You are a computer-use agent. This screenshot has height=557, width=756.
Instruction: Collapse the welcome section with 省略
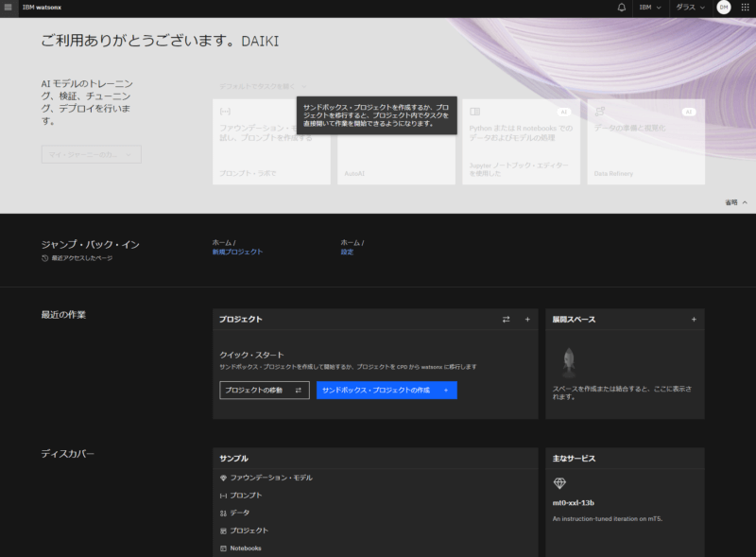(736, 202)
